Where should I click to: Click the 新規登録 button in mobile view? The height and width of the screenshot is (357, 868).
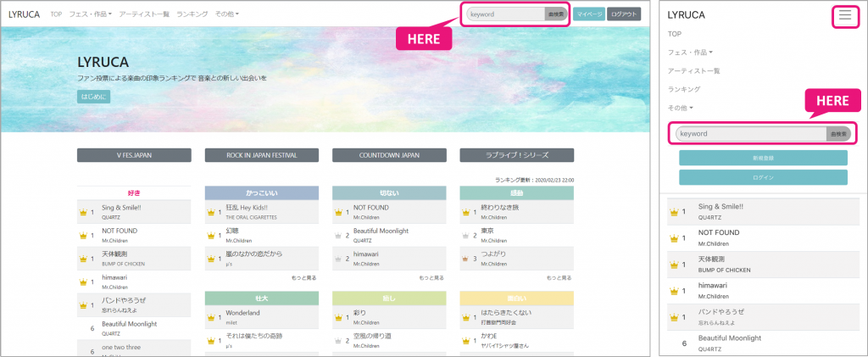[763, 158]
